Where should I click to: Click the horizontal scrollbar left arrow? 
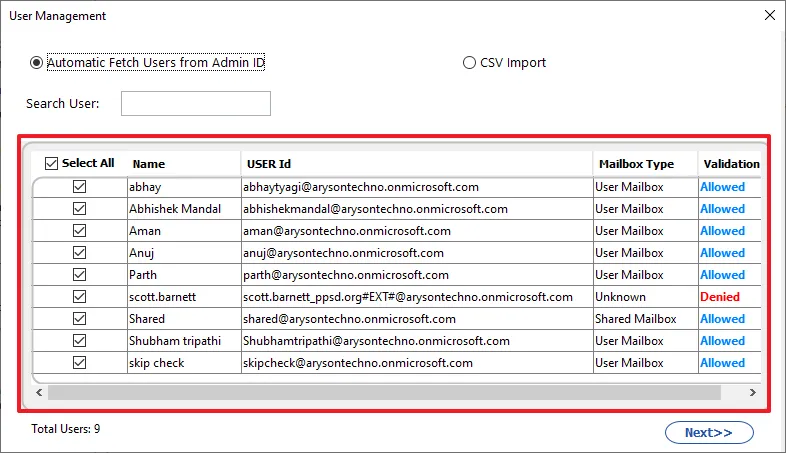(39, 392)
